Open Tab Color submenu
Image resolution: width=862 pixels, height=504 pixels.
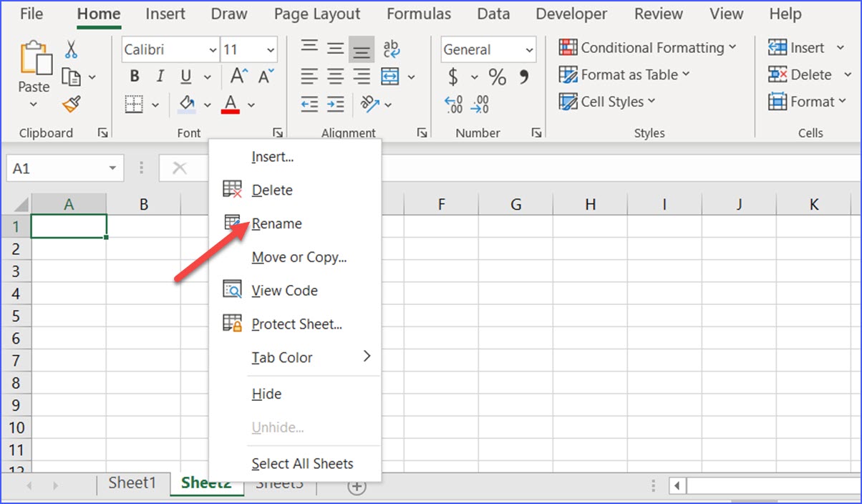click(295, 357)
